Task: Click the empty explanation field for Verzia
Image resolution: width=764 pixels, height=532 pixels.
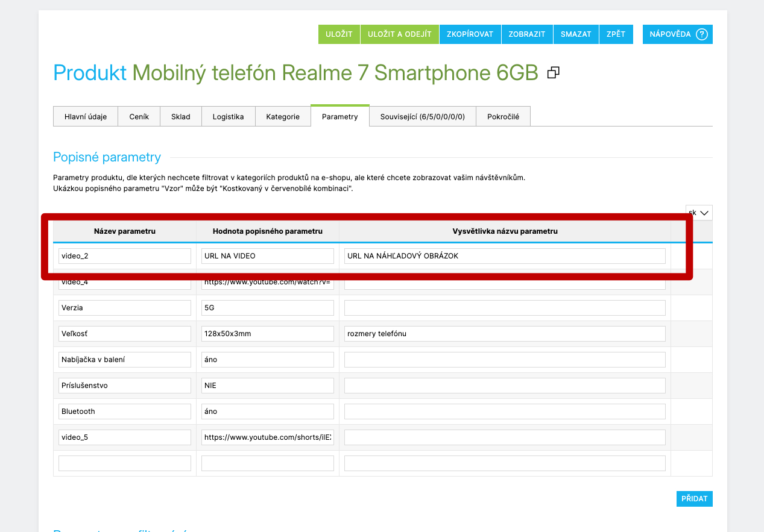Action: point(505,308)
